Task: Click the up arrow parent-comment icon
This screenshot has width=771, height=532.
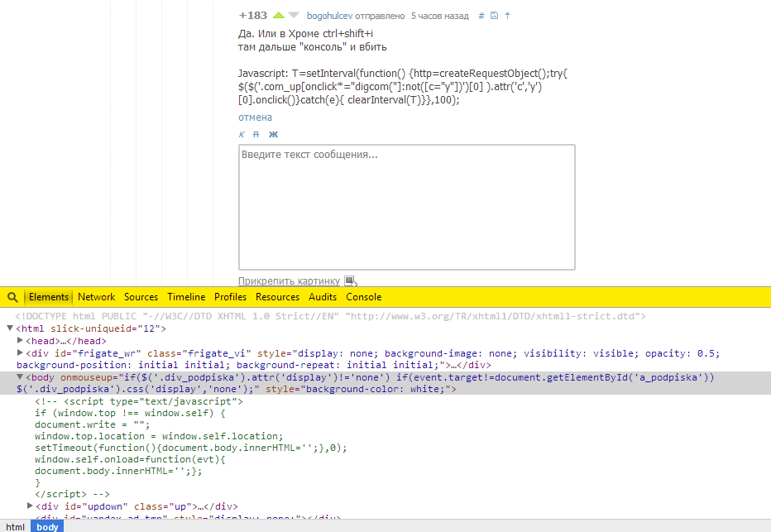Action: tap(507, 16)
